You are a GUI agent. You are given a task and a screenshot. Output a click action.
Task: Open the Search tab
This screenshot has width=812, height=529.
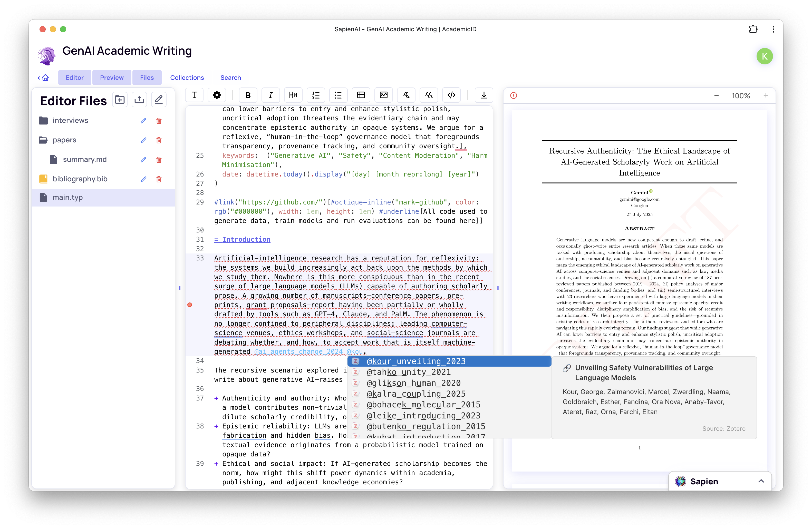[x=231, y=78]
